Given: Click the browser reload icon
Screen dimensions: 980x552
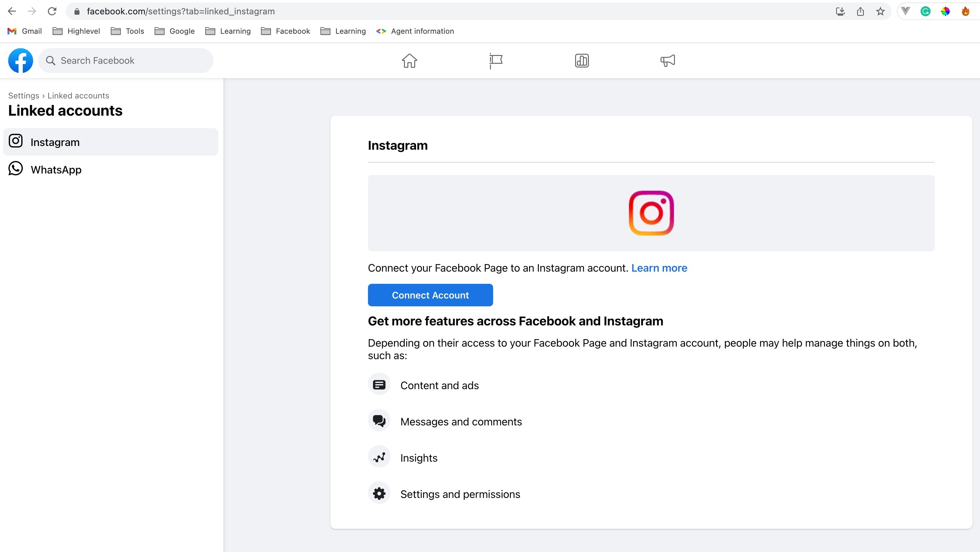Looking at the screenshot, I should click(52, 11).
